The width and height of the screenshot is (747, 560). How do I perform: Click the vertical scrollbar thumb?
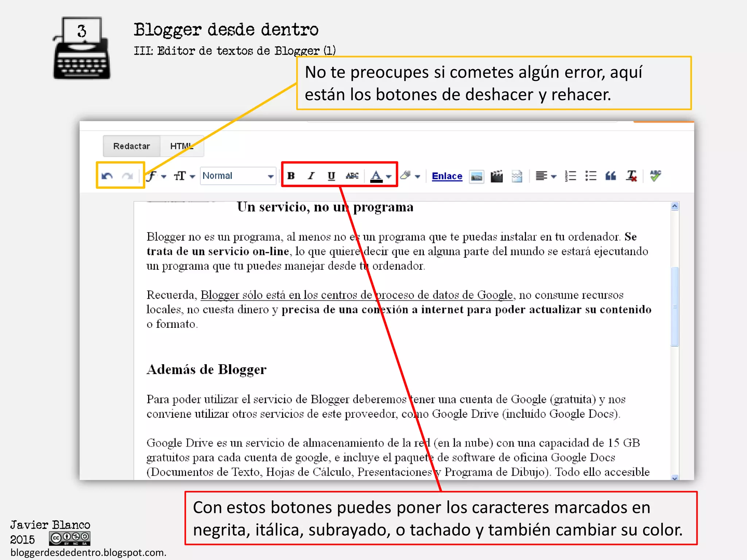coord(675,307)
